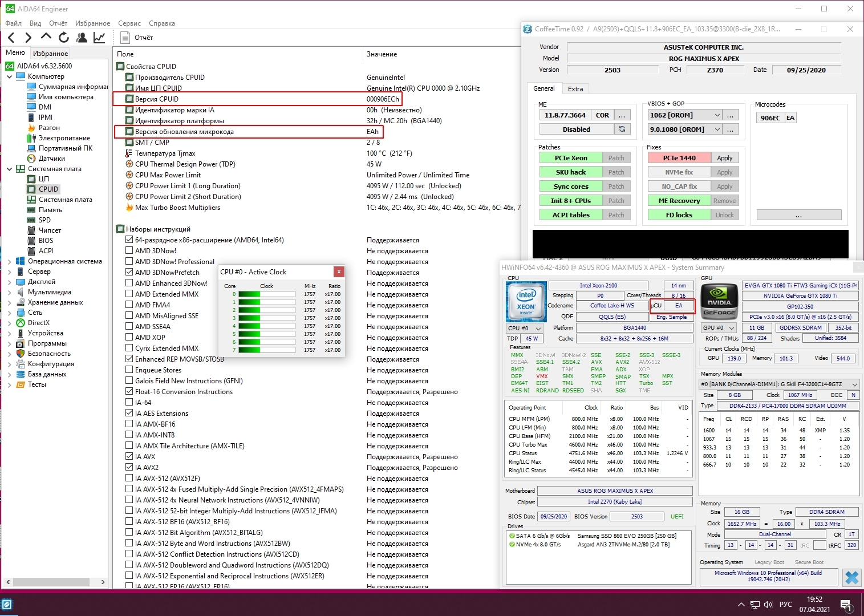Viewport: 864px width, 616px height.
Task: Click the Forward arrow in AIDA64 toolbar
Action: pos(29,38)
